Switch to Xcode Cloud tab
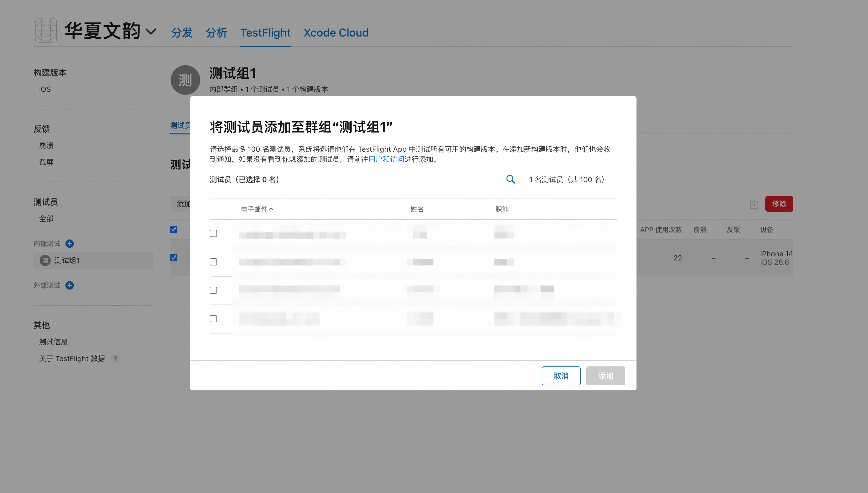Viewport: 868px width, 493px height. click(x=336, y=33)
